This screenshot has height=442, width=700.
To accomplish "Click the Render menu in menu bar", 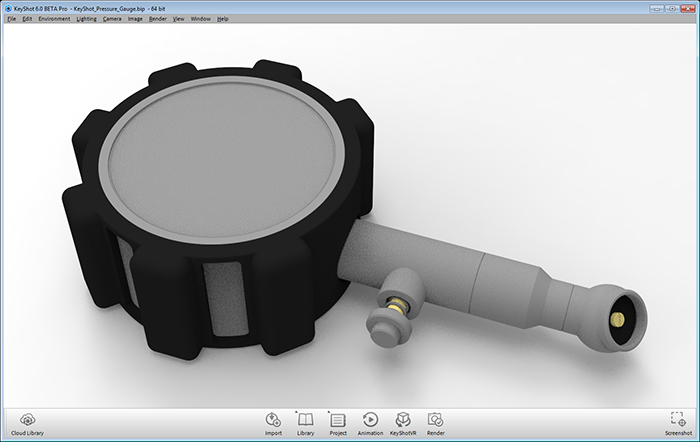I will pyautogui.click(x=158, y=19).
